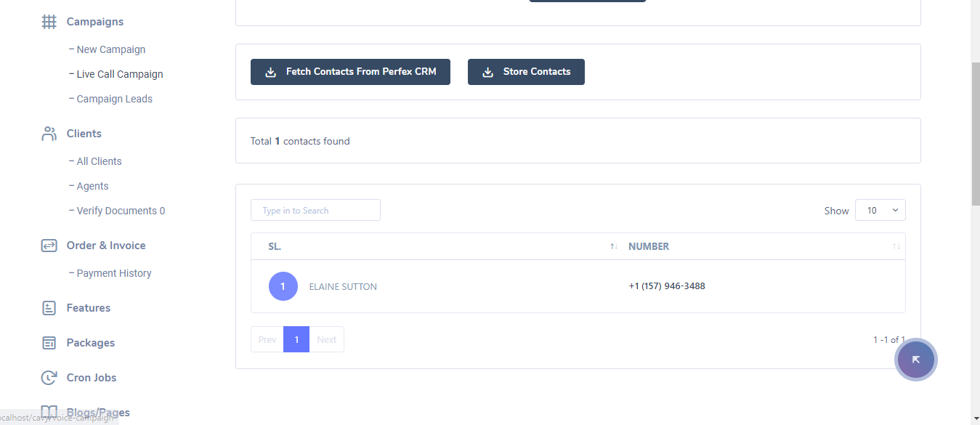Open the Blogs/Pages book icon
Image resolution: width=980 pixels, height=425 pixels.
coord(49,412)
